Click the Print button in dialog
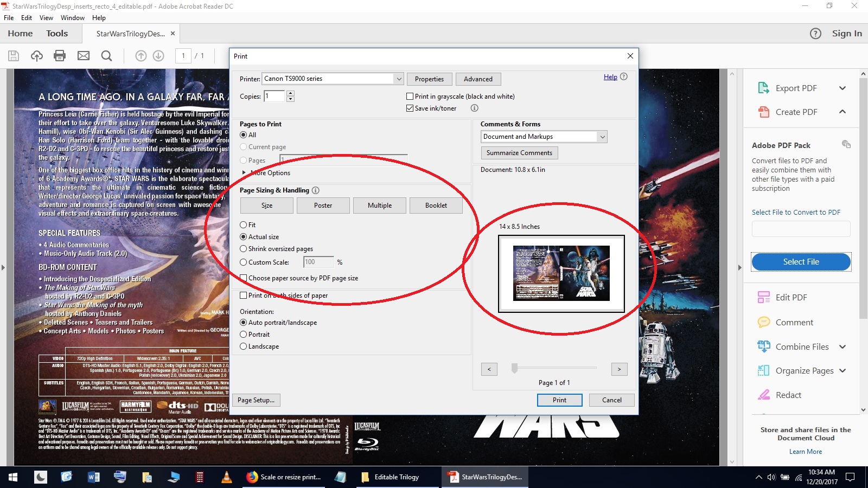Image resolution: width=868 pixels, height=488 pixels. (x=560, y=400)
